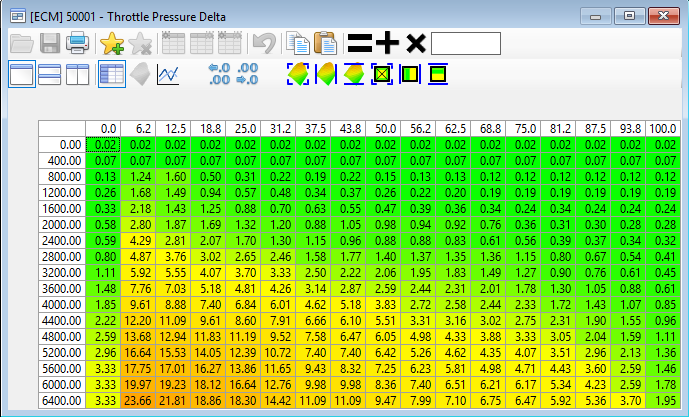Click the first surface interpolation icon
Viewport: 689px width, 417px height.
(297, 74)
